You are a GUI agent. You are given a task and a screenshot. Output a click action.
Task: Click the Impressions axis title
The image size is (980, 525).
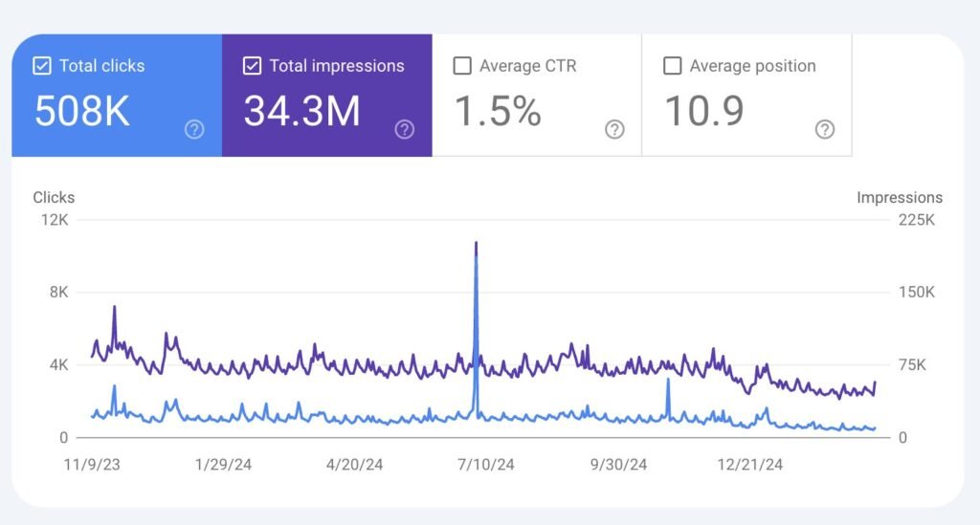[x=899, y=197]
